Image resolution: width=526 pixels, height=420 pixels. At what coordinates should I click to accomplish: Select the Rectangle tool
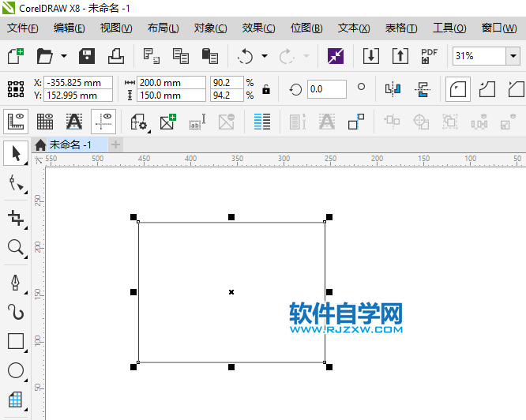coord(16,341)
